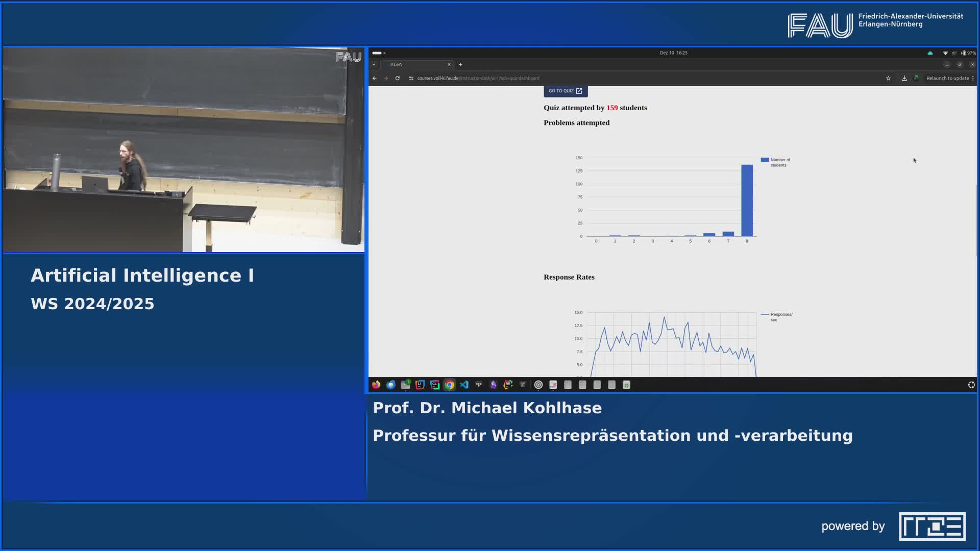The height and width of the screenshot is (551, 980).
Task: Open view site information icon
Action: point(411,78)
